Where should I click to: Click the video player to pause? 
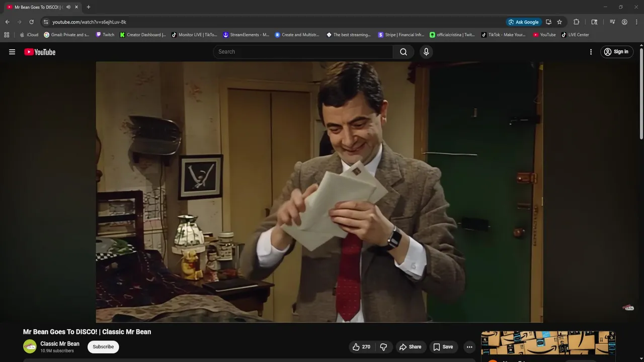point(319,192)
